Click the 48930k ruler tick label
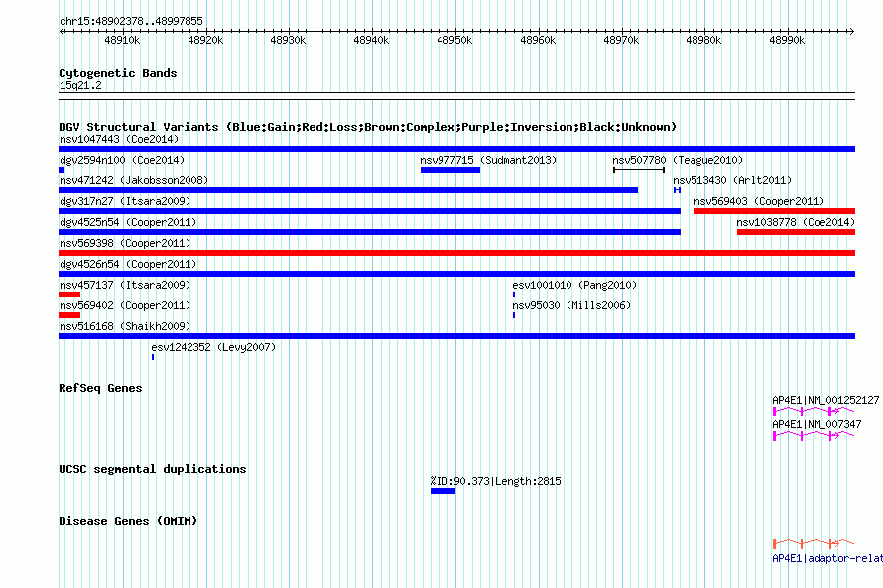The width and height of the screenshot is (883, 588). [288, 40]
